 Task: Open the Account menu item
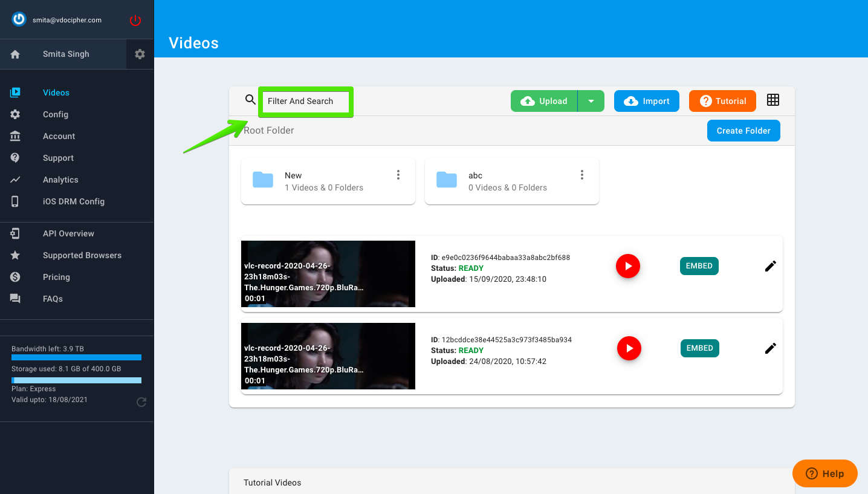(59, 136)
